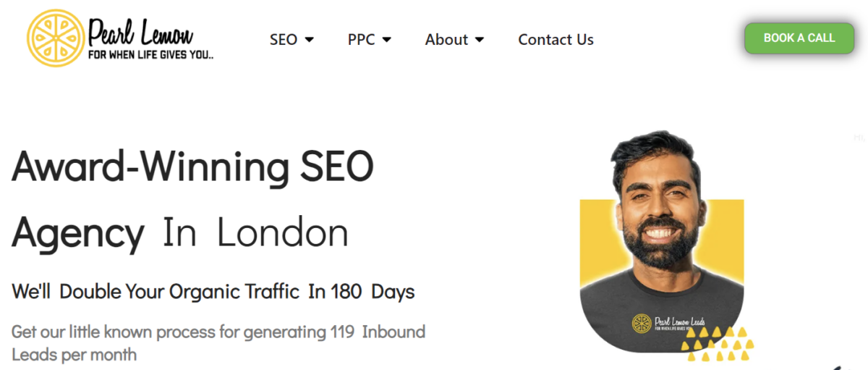Click the Pearl Lemon script wordmark
The height and width of the screenshot is (370, 868).
pos(140,31)
